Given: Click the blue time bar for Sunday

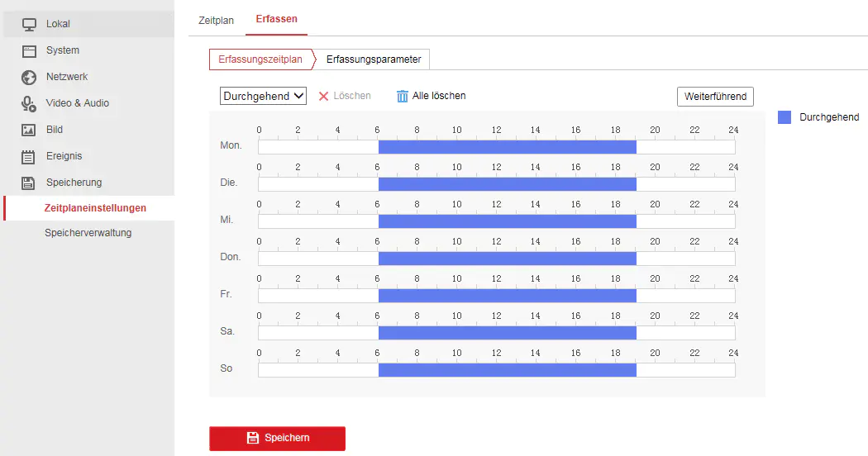Looking at the screenshot, I should pos(507,370).
